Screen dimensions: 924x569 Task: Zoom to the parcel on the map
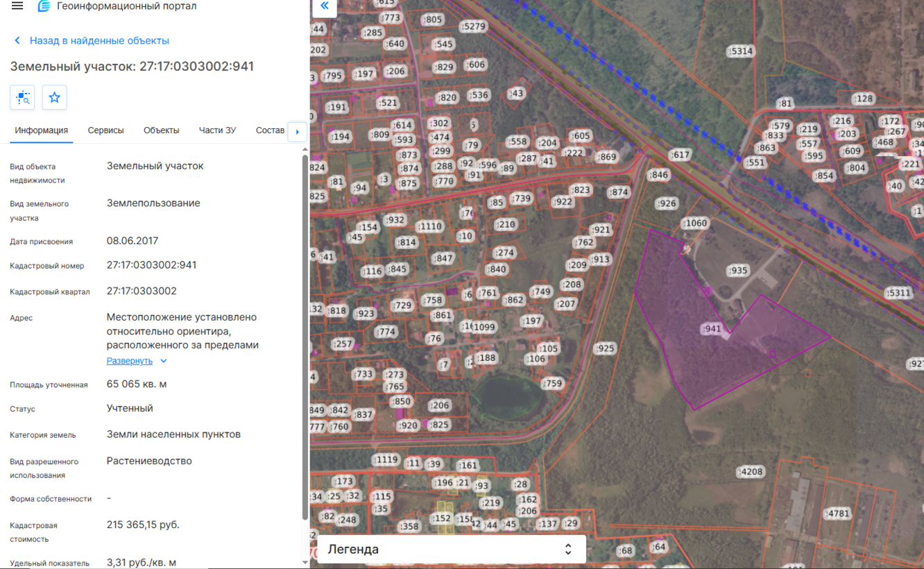(x=23, y=97)
